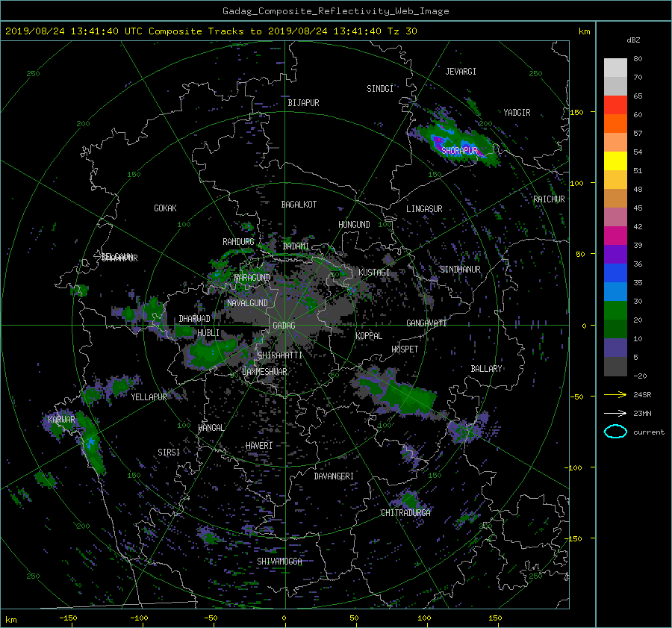Screen dimensions: 672x628
Task: Click the cyan current ellipse legend icon
Action: pyautogui.click(x=615, y=432)
